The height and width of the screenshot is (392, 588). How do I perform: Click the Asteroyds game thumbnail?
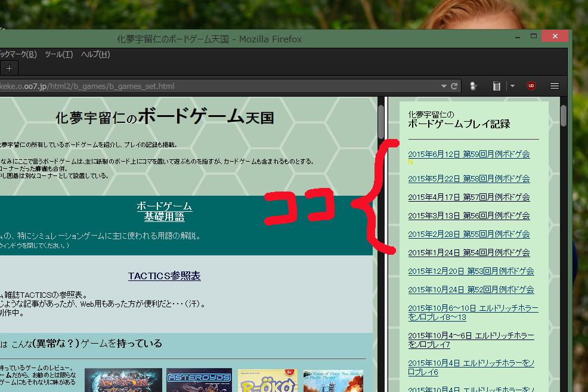click(199, 380)
